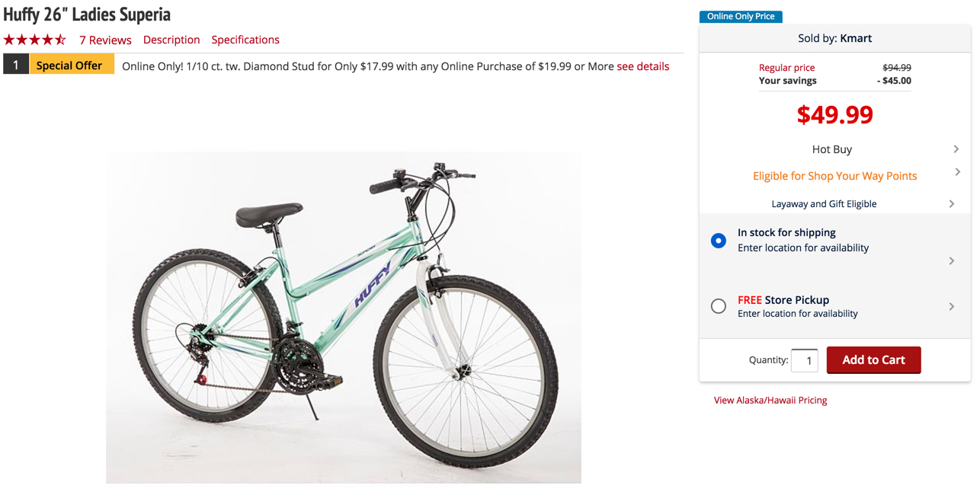Click the Huffy bicycle product image
980x492 pixels.
343,312
